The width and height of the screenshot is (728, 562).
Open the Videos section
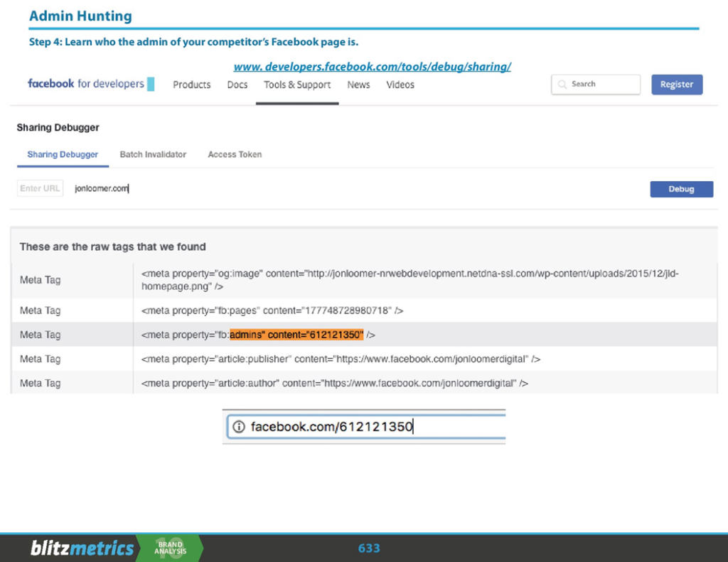click(x=400, y=85)
